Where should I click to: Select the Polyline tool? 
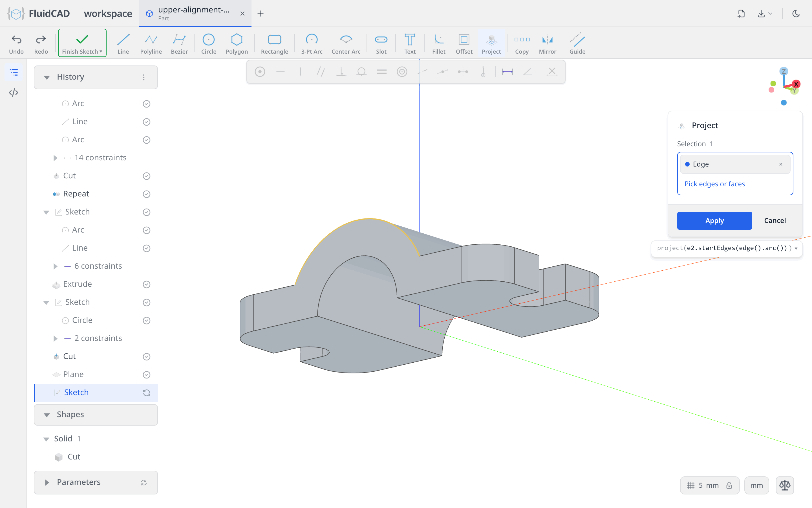click(151, 44)
